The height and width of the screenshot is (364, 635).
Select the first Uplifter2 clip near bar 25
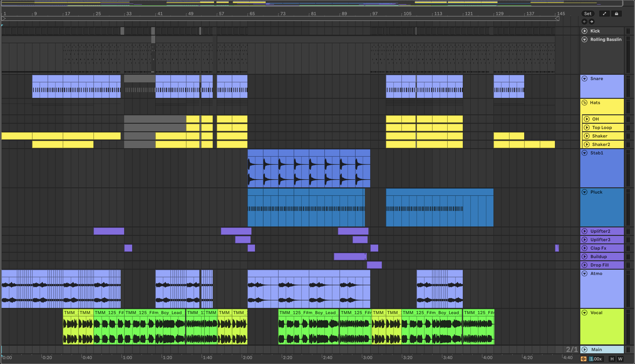click(x=109, y=231)
